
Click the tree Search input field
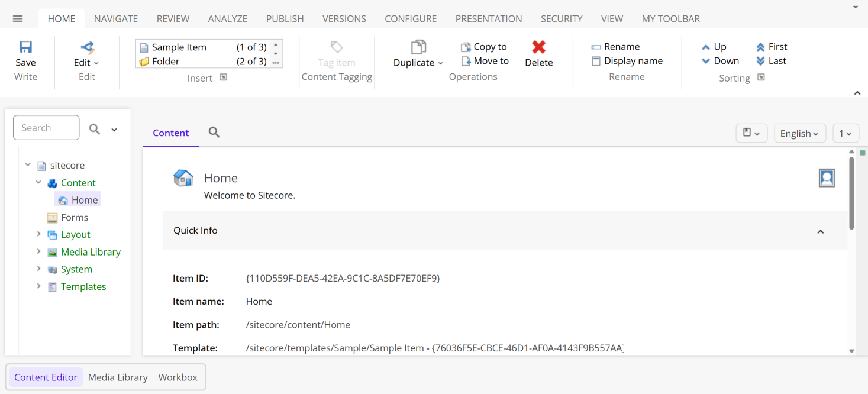point(46,128)
